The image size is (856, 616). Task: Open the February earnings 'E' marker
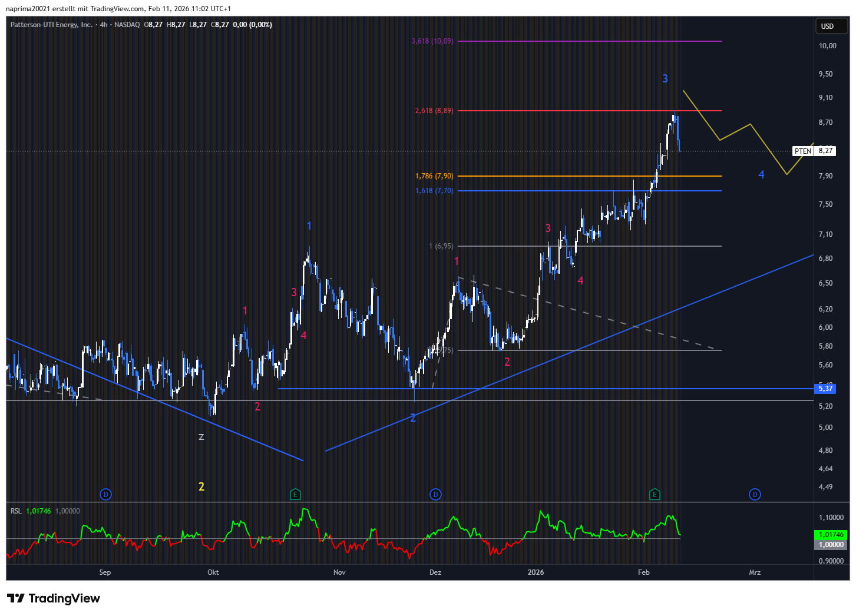tap(654, 494)
